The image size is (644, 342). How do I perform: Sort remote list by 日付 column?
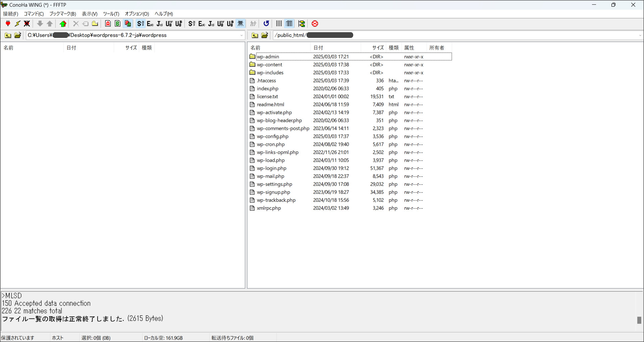click(336, 48)
